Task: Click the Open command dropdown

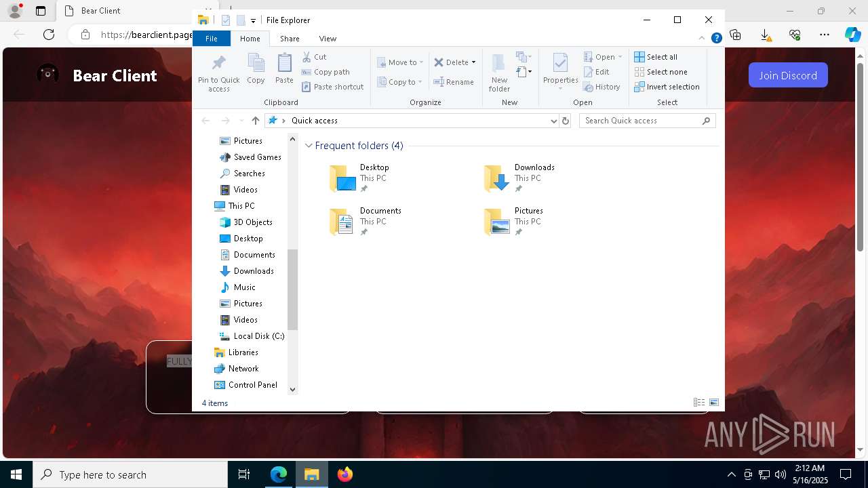Action: click(603, 57)
